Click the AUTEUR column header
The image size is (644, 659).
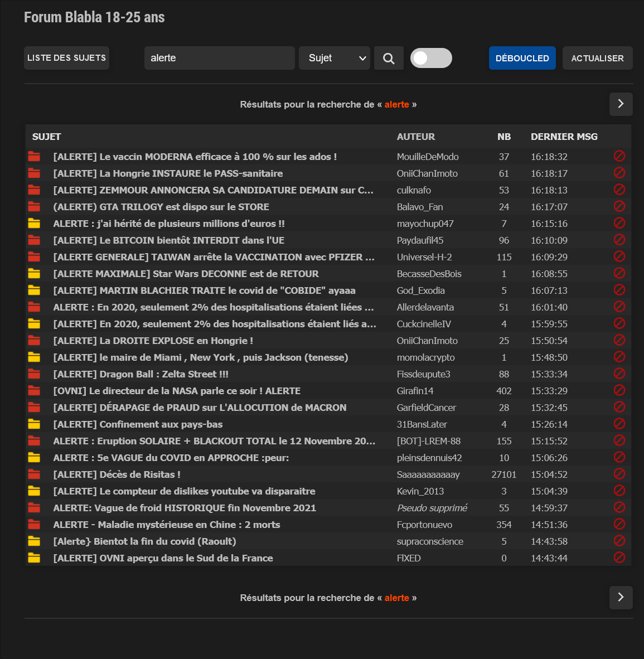416,137
